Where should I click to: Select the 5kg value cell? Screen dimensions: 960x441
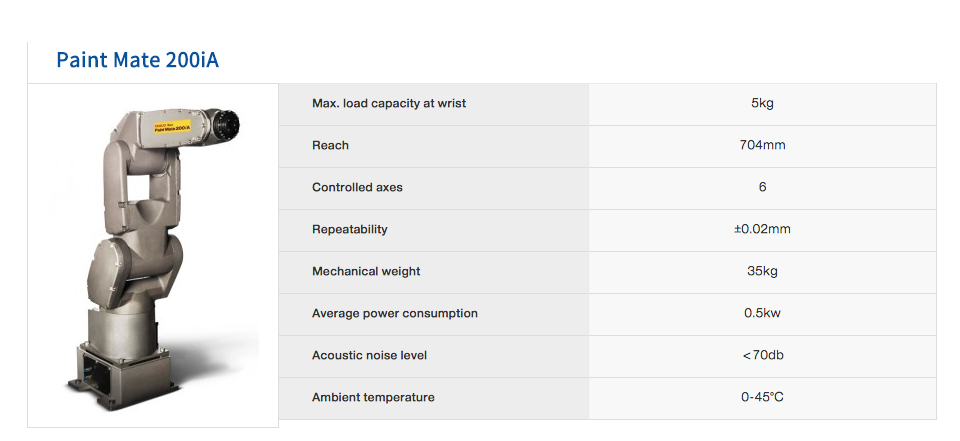(762, 104)
